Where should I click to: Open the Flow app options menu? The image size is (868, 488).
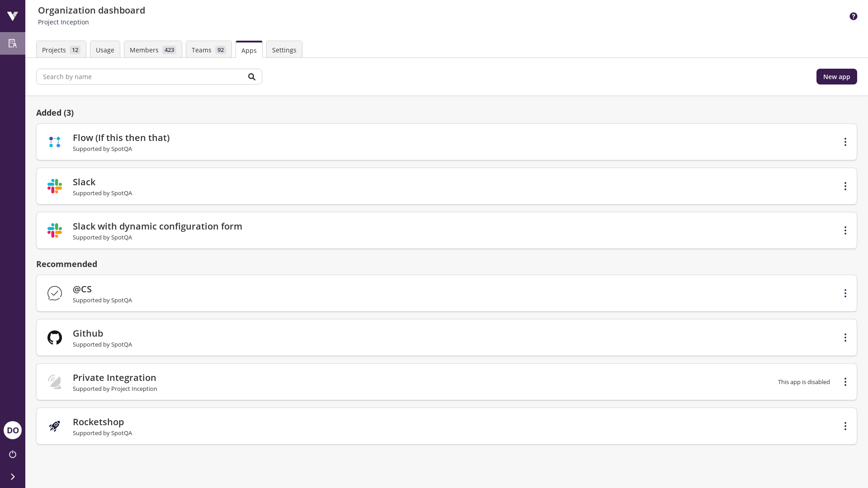pos(845,142)
